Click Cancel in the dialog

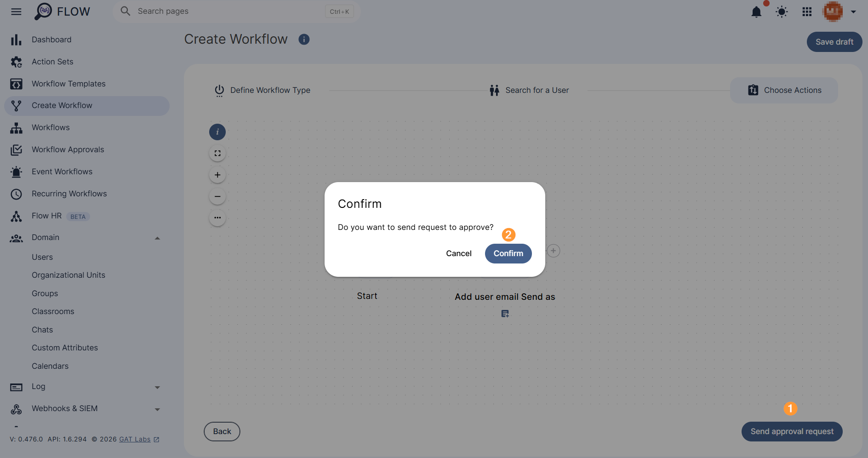coord(459,253)
